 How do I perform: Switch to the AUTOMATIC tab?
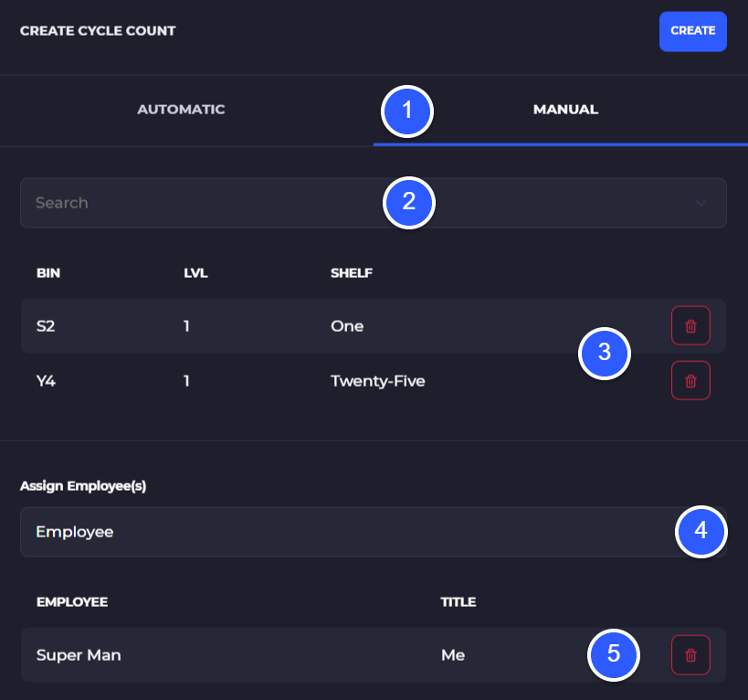tap(181, 110)
